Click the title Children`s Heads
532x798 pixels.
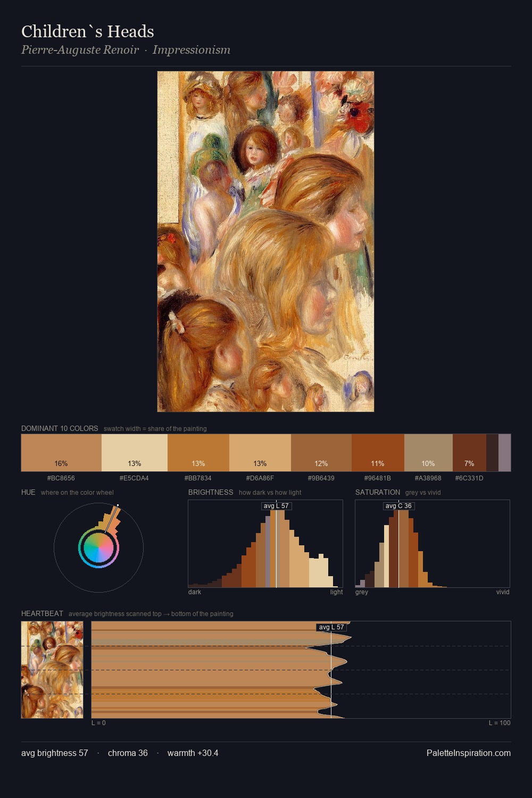pyautogui.click(x=88, y=31)
